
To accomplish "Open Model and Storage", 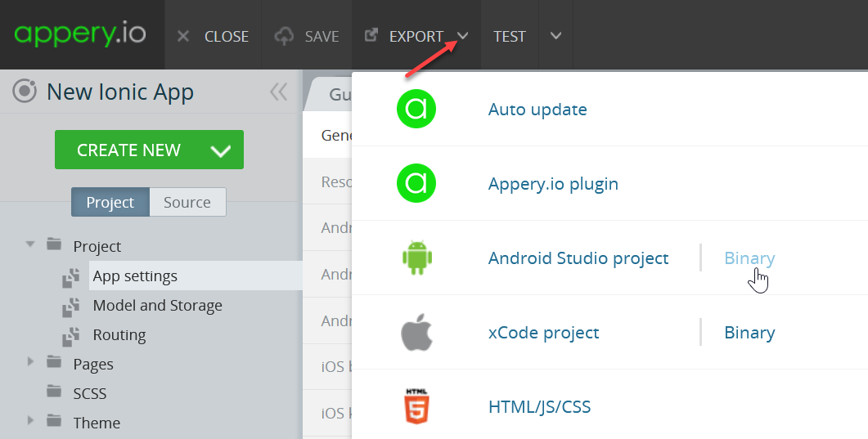I will (x=157, y=305).
